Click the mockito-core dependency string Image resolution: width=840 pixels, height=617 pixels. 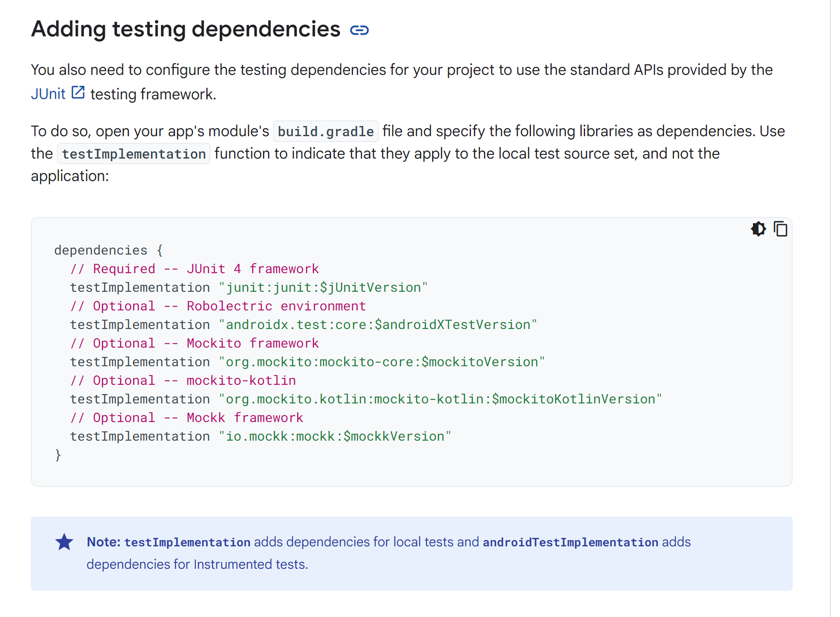(x=382, y=362)
